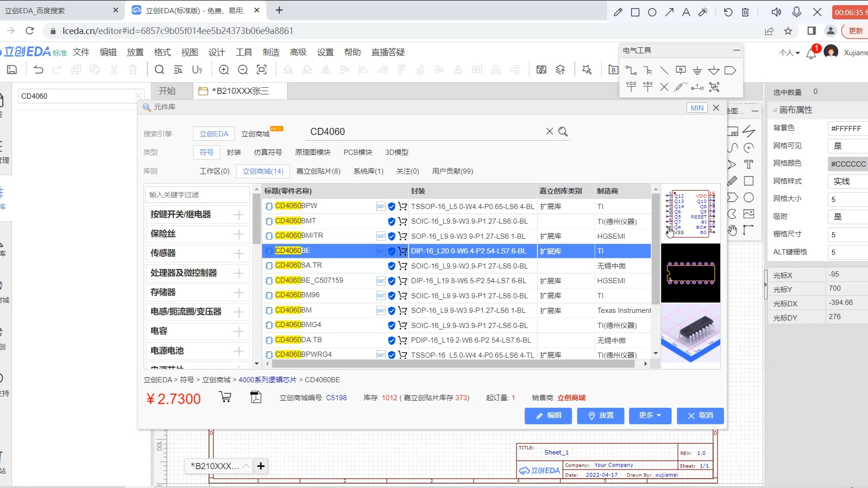Viewport: 868px width, 488px height.
Task: Click the search magnifier in component library
Action: click(563, 132)
